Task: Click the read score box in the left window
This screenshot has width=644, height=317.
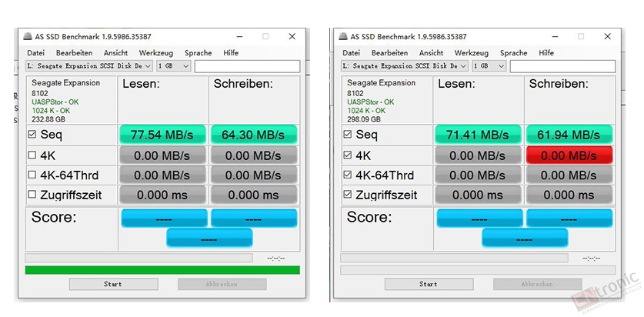Action: click(x=165, y=218)
